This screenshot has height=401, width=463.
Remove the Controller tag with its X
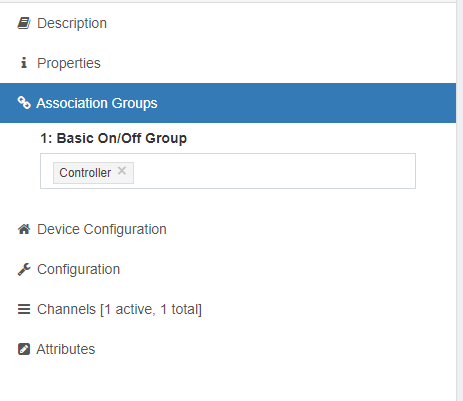[x=122, y=171]
